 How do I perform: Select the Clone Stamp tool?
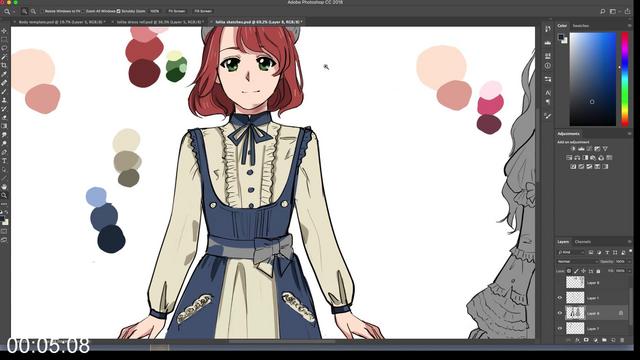[x=4, y=100]
